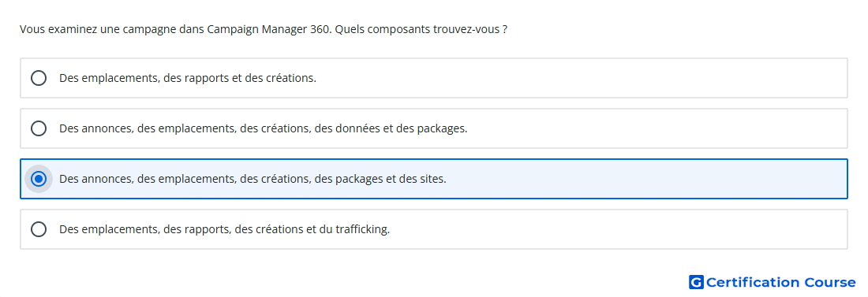868x297 pixels.
Task: Click the word 'Course' in the logo text
Action: tap(830, 282)
